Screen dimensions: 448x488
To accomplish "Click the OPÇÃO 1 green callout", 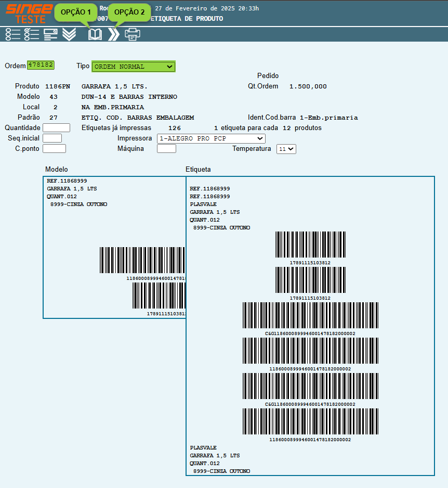I will pyautogui.click(x=76, y=12).
